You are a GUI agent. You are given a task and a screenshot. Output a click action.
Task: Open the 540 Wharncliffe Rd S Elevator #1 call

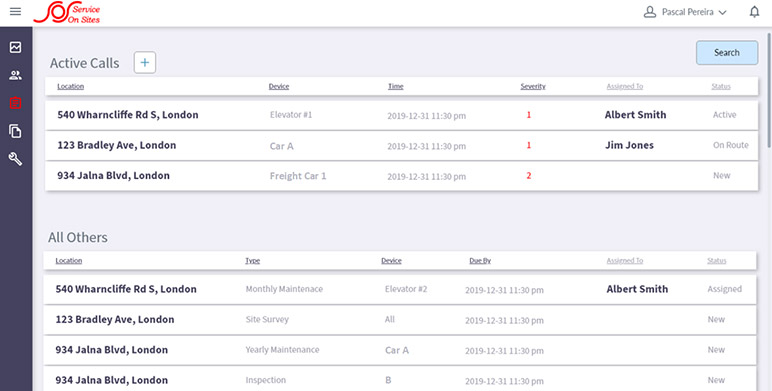pyautogui.click(x=401, y=115)
